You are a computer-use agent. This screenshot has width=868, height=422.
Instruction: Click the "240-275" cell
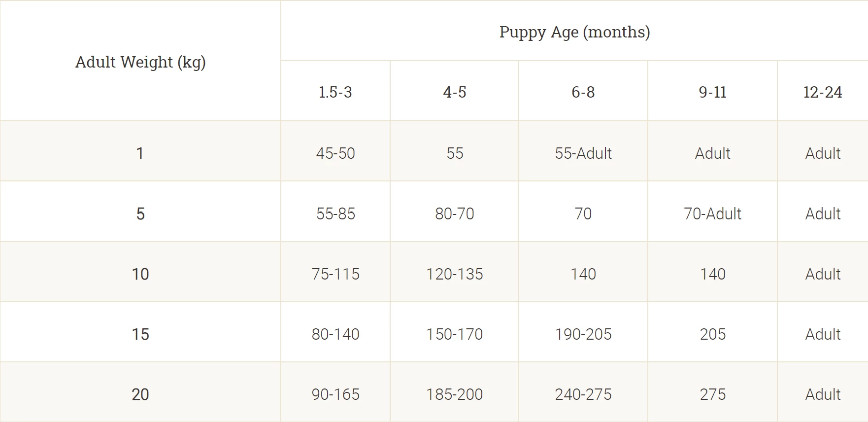(x=583, y=394)
